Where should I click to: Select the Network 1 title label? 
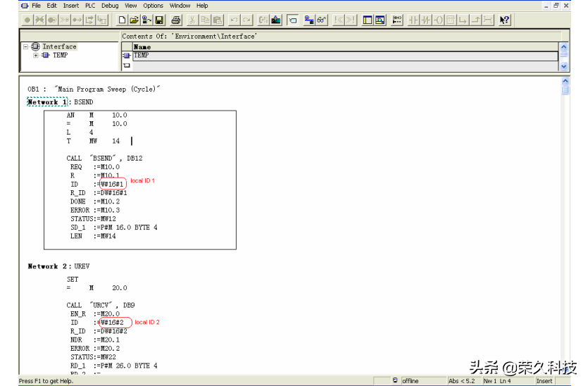point(42,102)
